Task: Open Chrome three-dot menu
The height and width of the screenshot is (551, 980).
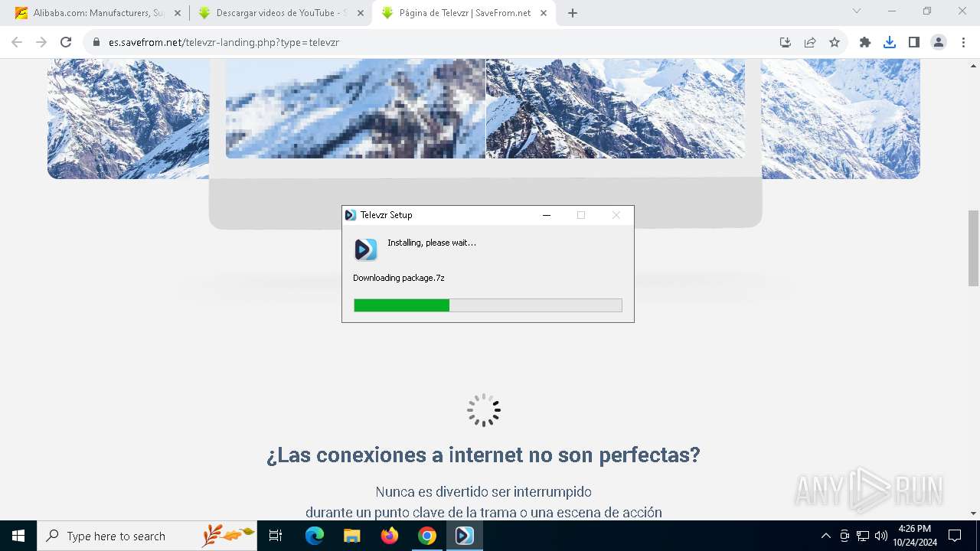Action: point(962,42)
